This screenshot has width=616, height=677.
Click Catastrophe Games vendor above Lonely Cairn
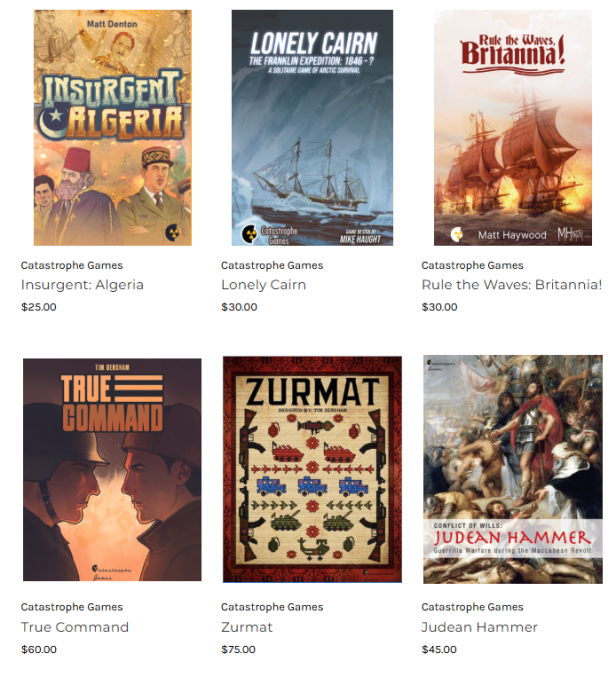tap(272, 265)
